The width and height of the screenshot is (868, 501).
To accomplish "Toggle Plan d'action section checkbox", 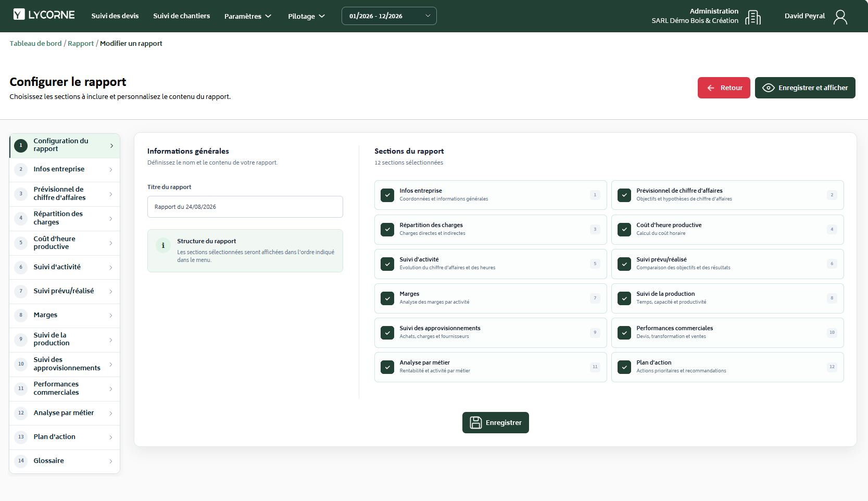I will [624, 367].
